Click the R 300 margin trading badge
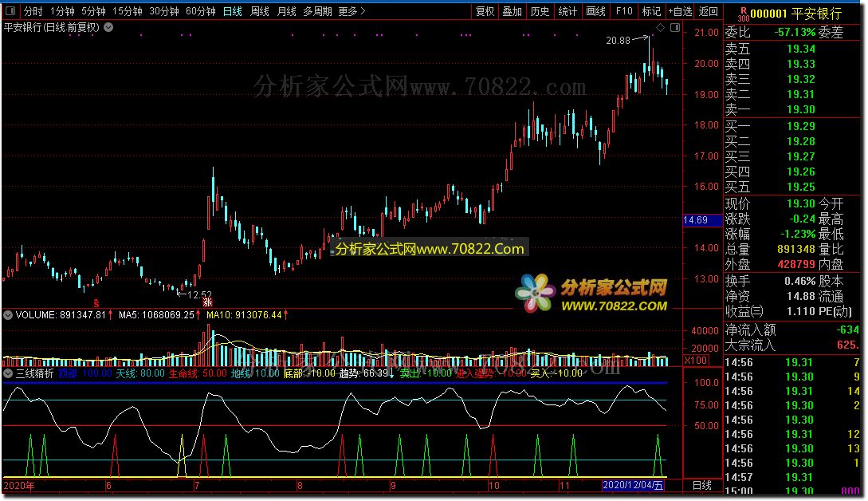Viewport: 868px width, 501px height. coord(743,14)
